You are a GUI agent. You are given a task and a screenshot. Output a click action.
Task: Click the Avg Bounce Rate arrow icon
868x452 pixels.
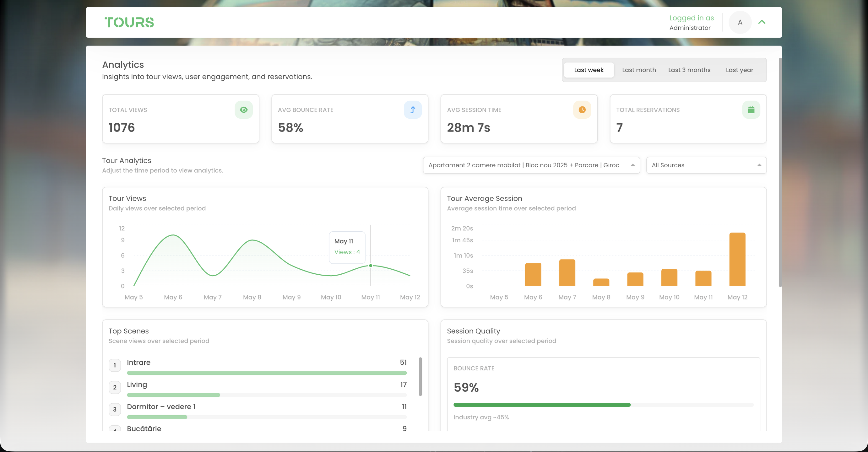(x=413, y=110)
